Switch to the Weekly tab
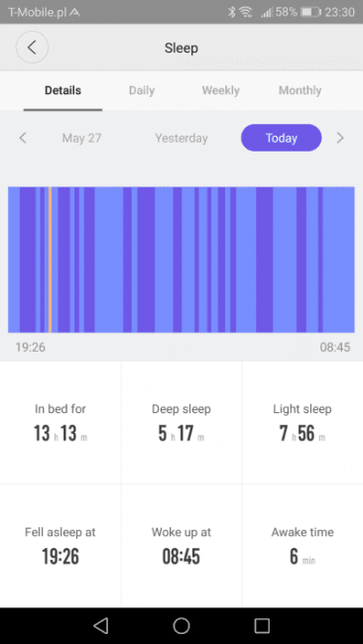Viewport: 363px width, 644px height. pyautogui.click(x=221, y=90)
